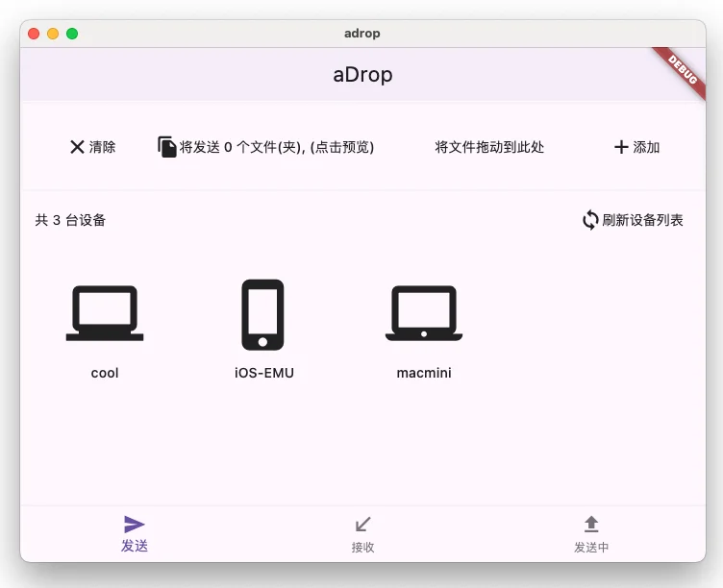Click the cool device name
The width and height of the screenshot is (723, 588).
[105, 373]
